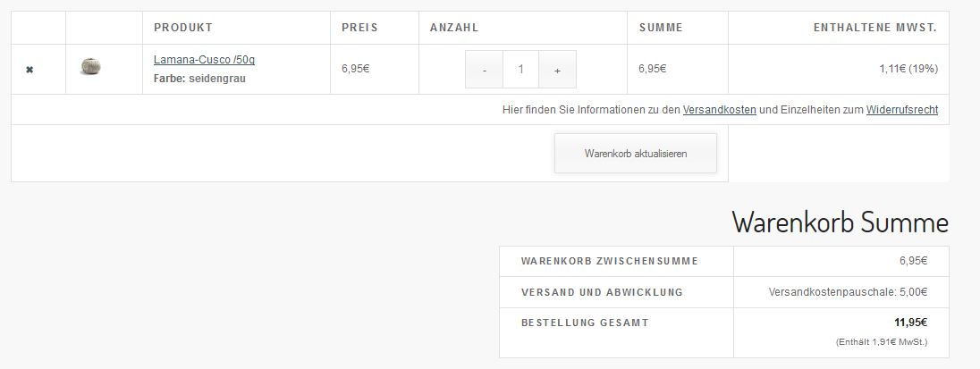This screenshot has height=369, width=980.
Task: Click the quantity input field
Action: click(x=520, y=70)
